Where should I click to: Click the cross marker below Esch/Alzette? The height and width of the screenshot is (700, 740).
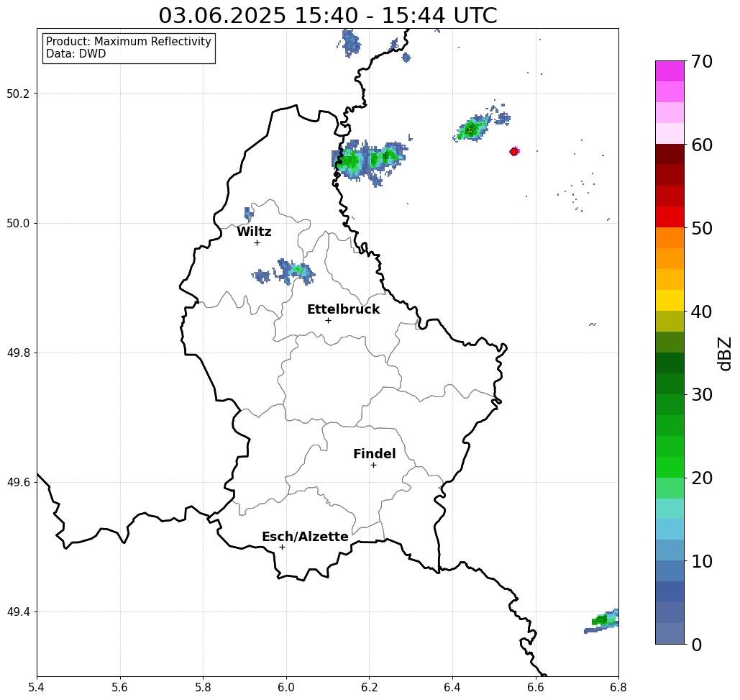[282, 547]
